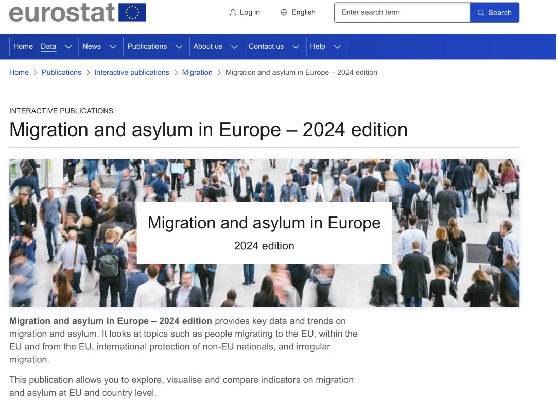This screenshot has width=558, height=400.
Task: Expand the News menu chevron
Action: pyautogui.click(x=113, y=47)
